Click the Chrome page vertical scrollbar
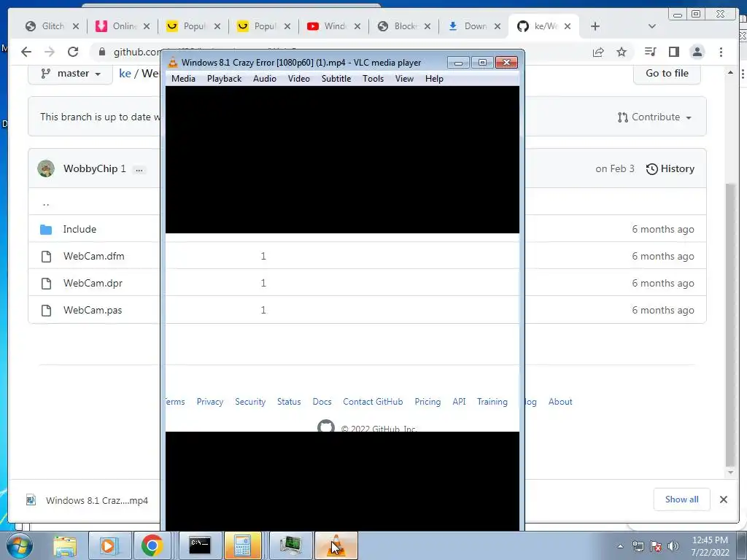 pos(730,324)
